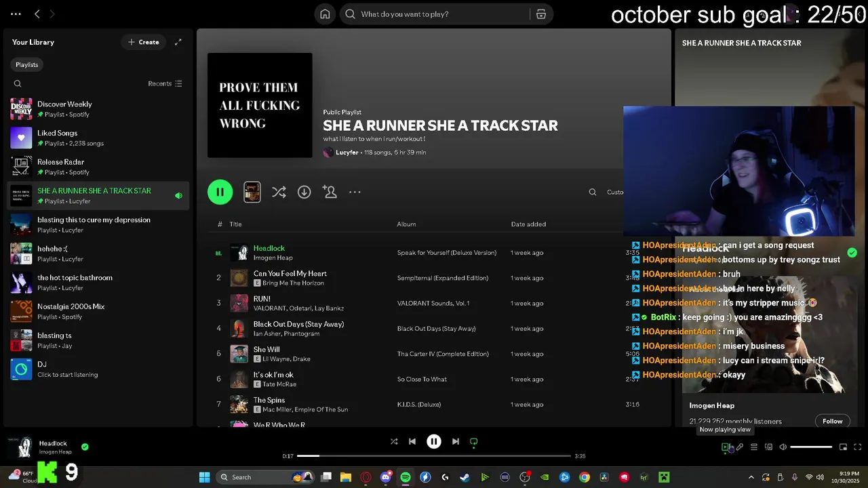Open Discord from taskbar
This screenshot has width=868, height=488.
pos(386,477)
